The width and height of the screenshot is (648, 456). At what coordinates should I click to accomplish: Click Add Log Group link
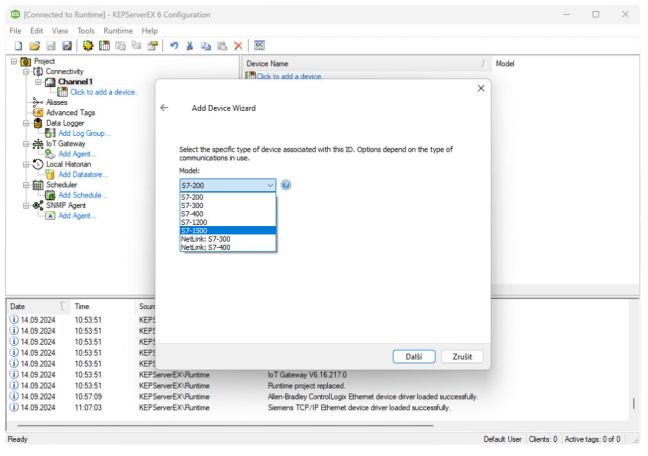click(84, 133)
